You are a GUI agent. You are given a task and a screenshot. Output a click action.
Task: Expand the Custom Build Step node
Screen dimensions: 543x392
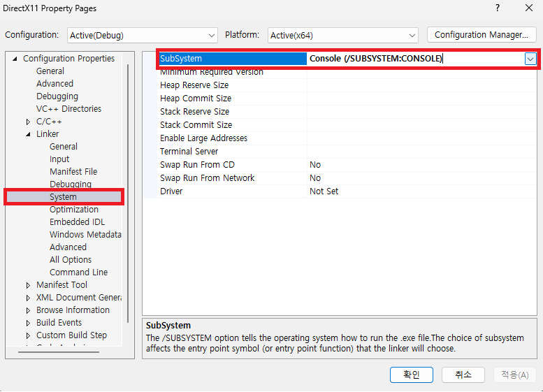point(28,335)
